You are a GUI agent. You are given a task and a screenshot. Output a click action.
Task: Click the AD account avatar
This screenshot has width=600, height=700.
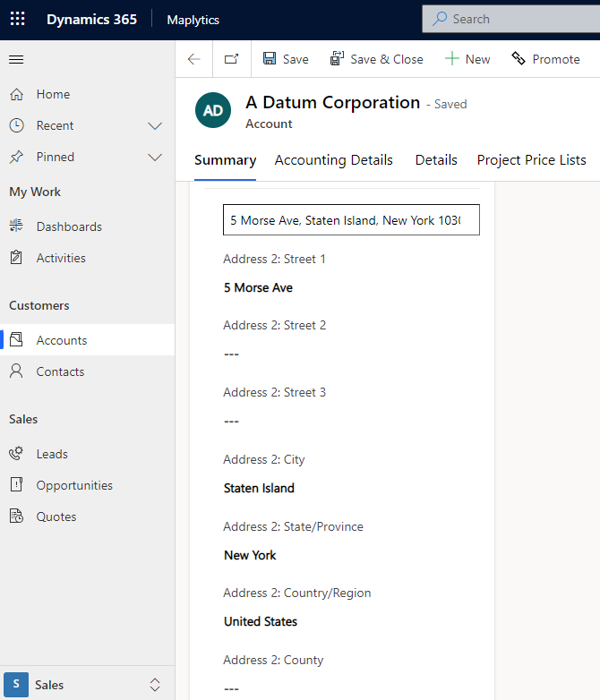(x=213, y=110)
